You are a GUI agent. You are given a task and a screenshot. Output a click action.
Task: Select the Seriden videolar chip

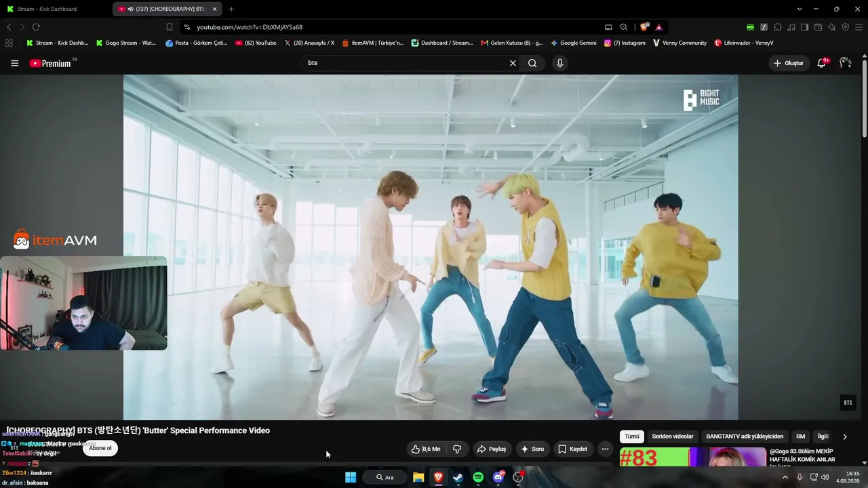tap(673, 436)
